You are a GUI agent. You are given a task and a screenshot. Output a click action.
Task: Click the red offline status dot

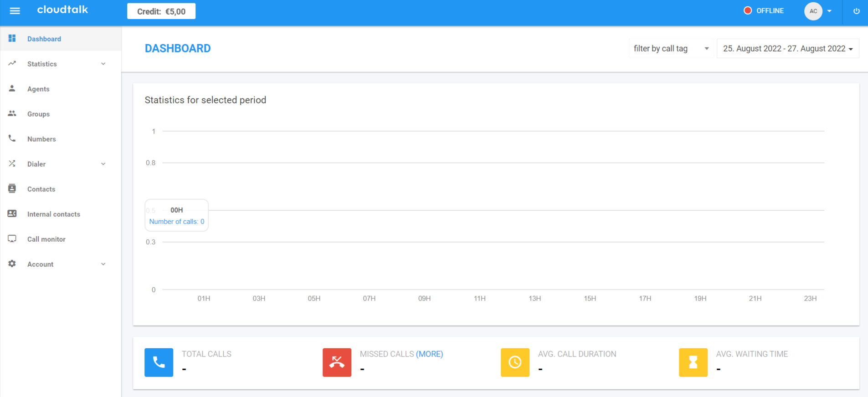(x=748, y=10)
